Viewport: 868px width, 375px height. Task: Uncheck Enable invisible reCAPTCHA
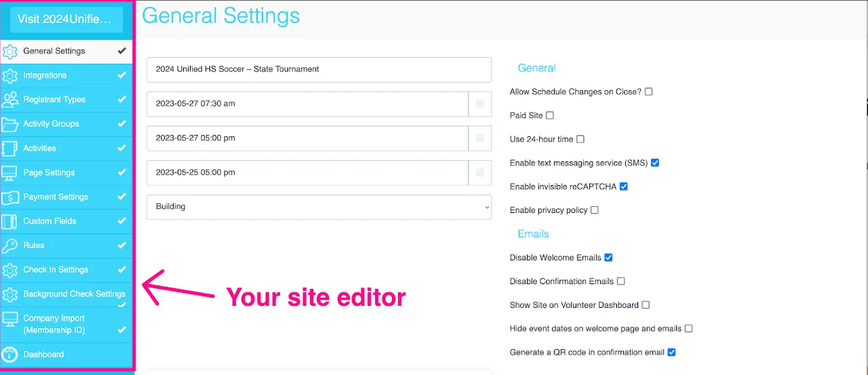coord(624,186)
